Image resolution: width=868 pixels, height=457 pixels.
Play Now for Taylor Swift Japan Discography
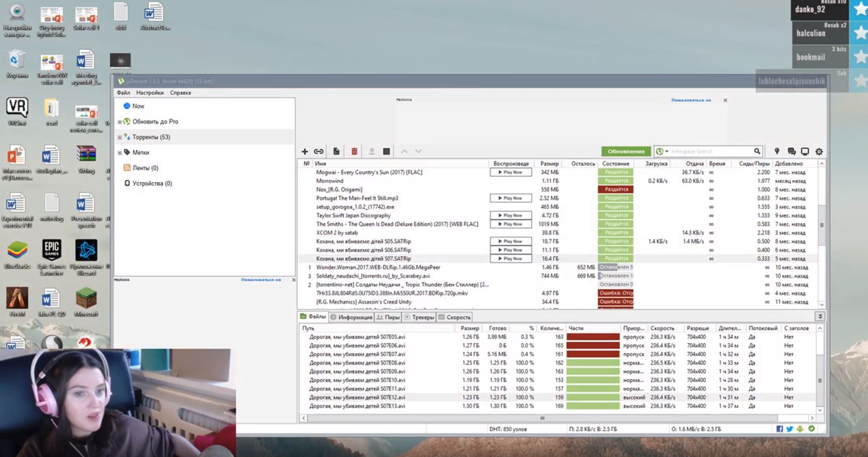[511, 216]
